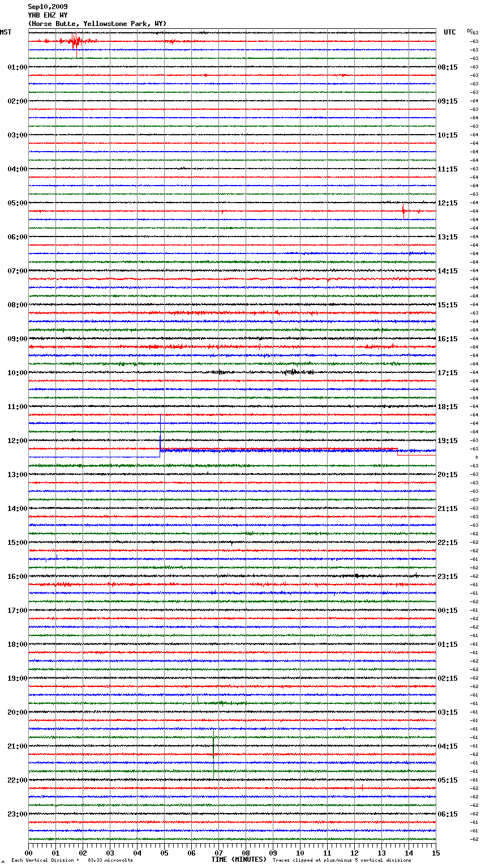This screenshot has height=868, width=481.
Task: Click the 21:15 UTC time label
Action: pyautogui.click(x=448, y=509)
